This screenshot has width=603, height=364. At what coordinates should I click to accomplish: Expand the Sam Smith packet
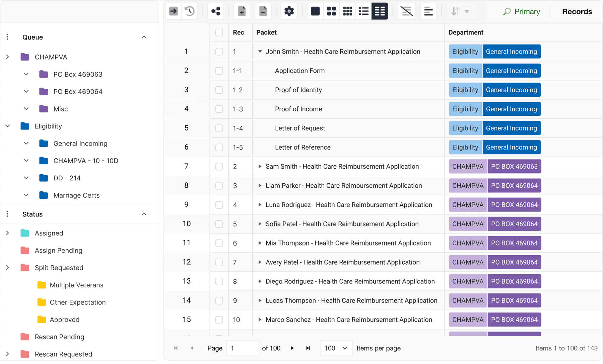pyautogui.click(x=260, y=167)
